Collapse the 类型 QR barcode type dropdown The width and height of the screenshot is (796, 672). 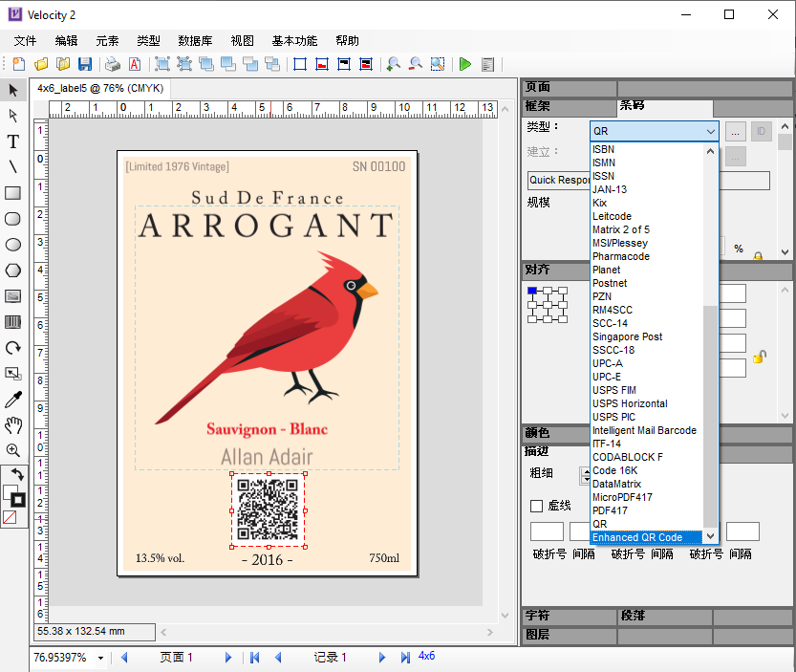pos(709,131)
